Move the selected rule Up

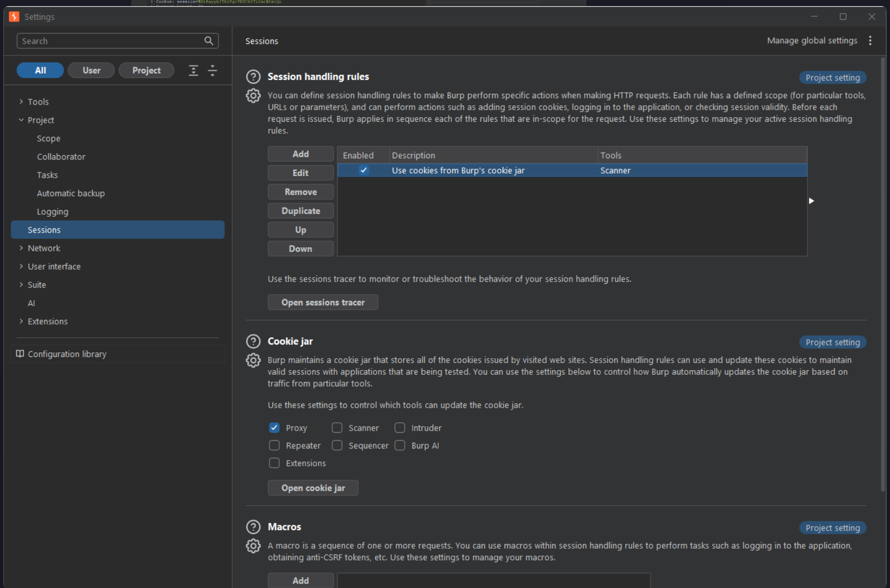click(301, 230)
